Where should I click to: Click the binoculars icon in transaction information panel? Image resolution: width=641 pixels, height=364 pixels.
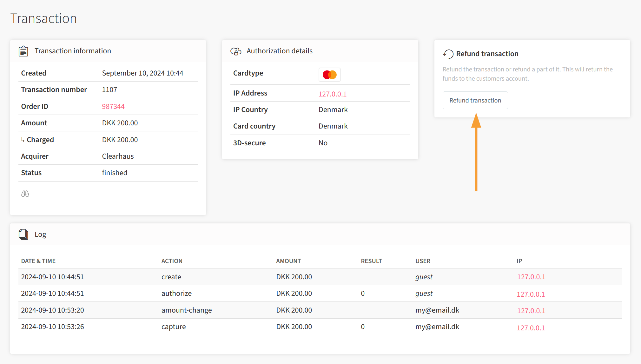pyautogui.click(x=25, y=194)
